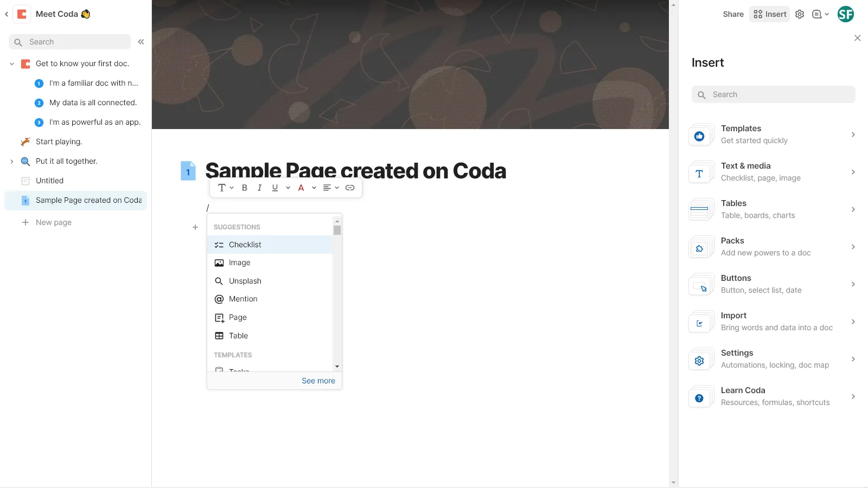
Task: Choose Image from suggestions
Action: coord(270,262)
